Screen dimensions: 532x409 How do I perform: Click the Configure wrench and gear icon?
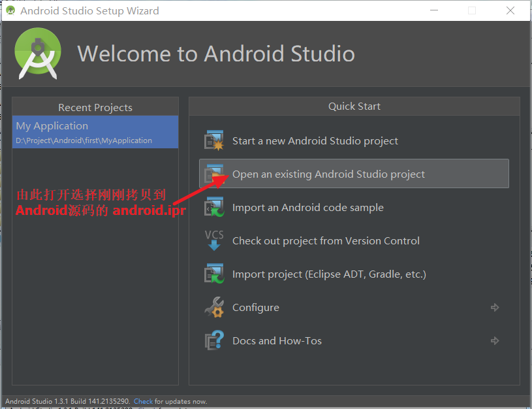214,307
